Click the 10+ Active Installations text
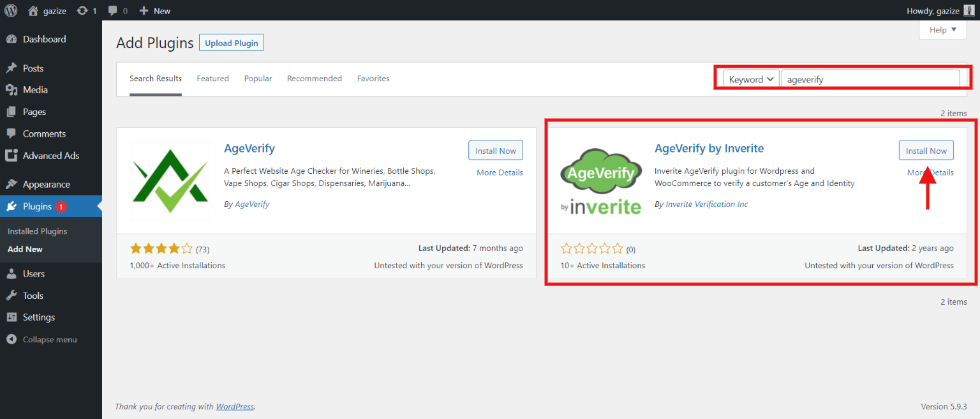 pos(603,265)
